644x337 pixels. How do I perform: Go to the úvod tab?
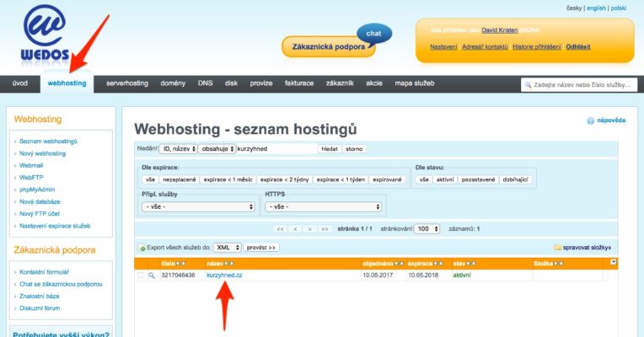(19, 83)
